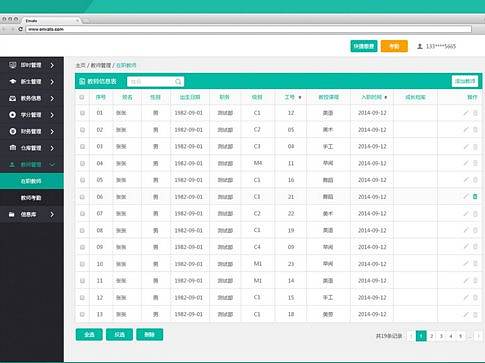
Task: Click the trash icon in row 01
Action: click(x=475, y=113)
